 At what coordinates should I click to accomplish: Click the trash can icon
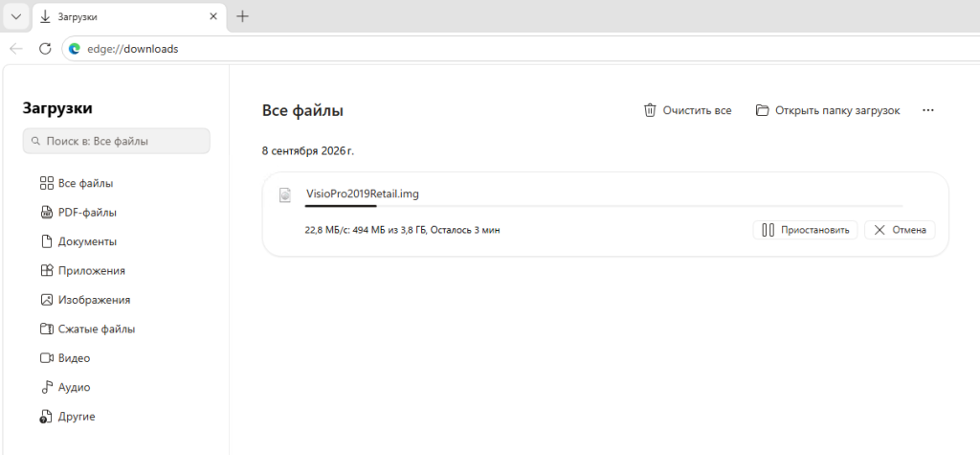point(650,110)
